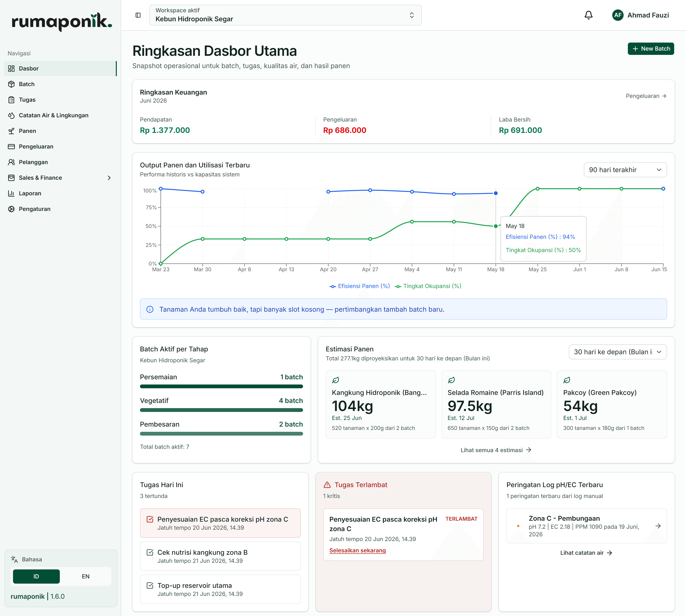Click the Batch box icon
The height and width of the screenshot is (616, 686).
tap(12, 84)
